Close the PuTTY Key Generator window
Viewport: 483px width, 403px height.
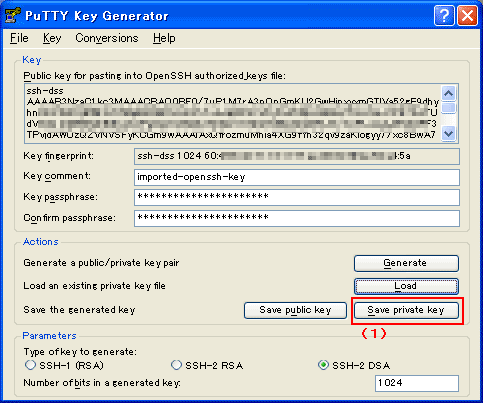[467, 16]
